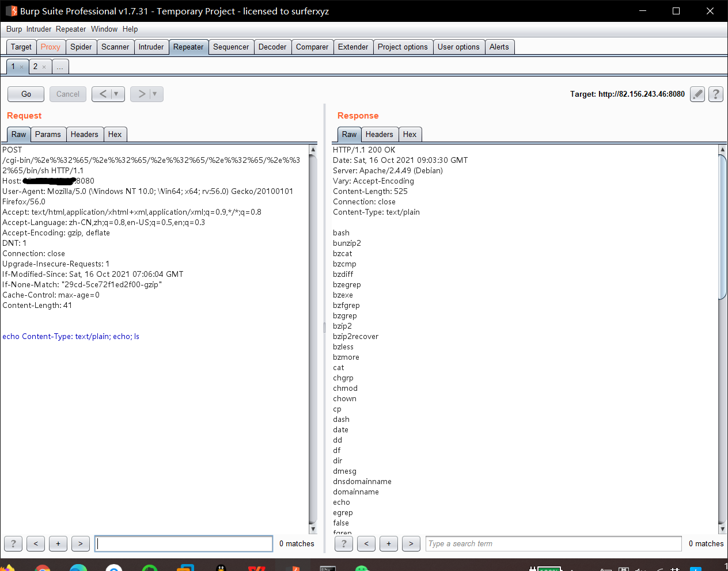Viewport: 728px width, 571px height.
Task: Show request Raw view
Action: tap(19, 134)
